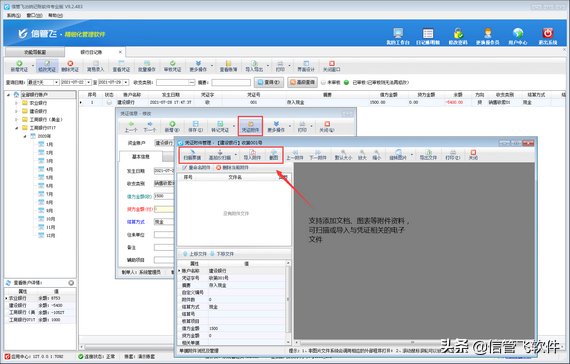Screen dimensions: 570x364
Task: Click 上一个 arrow in voucher dialog
Action: [x=131, y=127]
